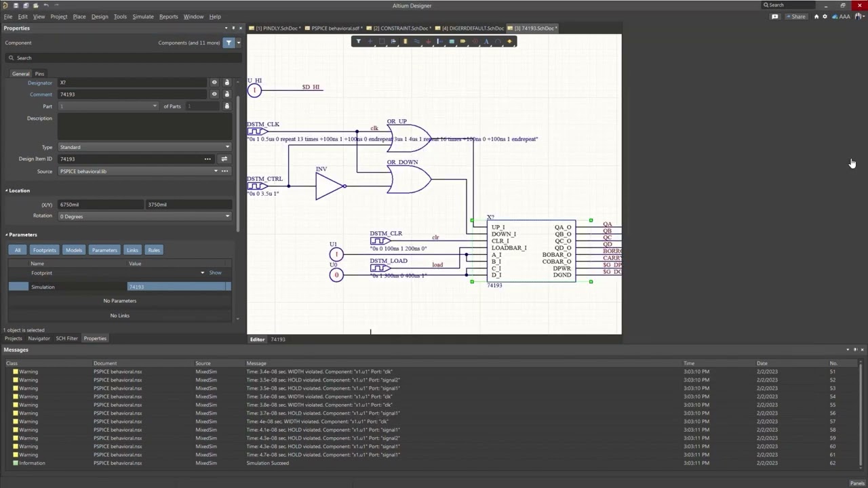The width and height of the screenshot is (868, 488).
Task: Collapse the Location section
Action: click(x=7, y=190)
